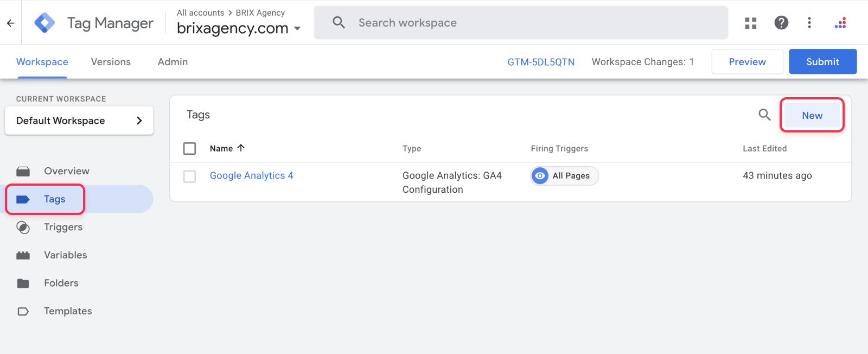Image resolution: width=868 pixels, height=354 pixels.
Task: Click the BRIX Agency breadcrumb
Action: [x=260, y=12]
